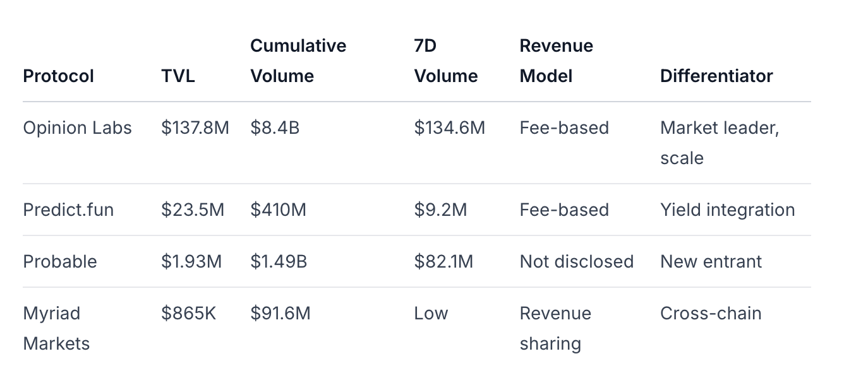
Task: Select the $134.6M 7D volume value
Action: pos(450,128)
